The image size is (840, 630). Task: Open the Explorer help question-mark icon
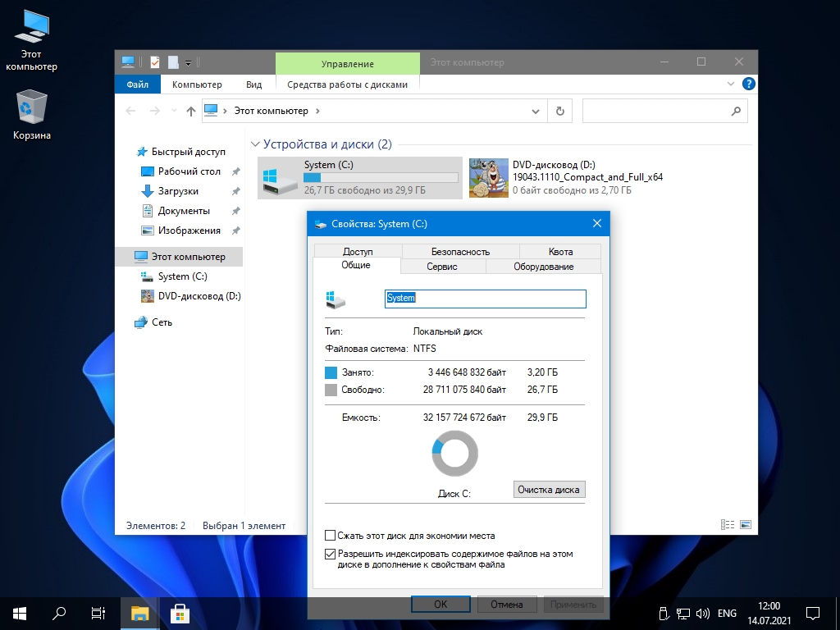pos(748,84)
